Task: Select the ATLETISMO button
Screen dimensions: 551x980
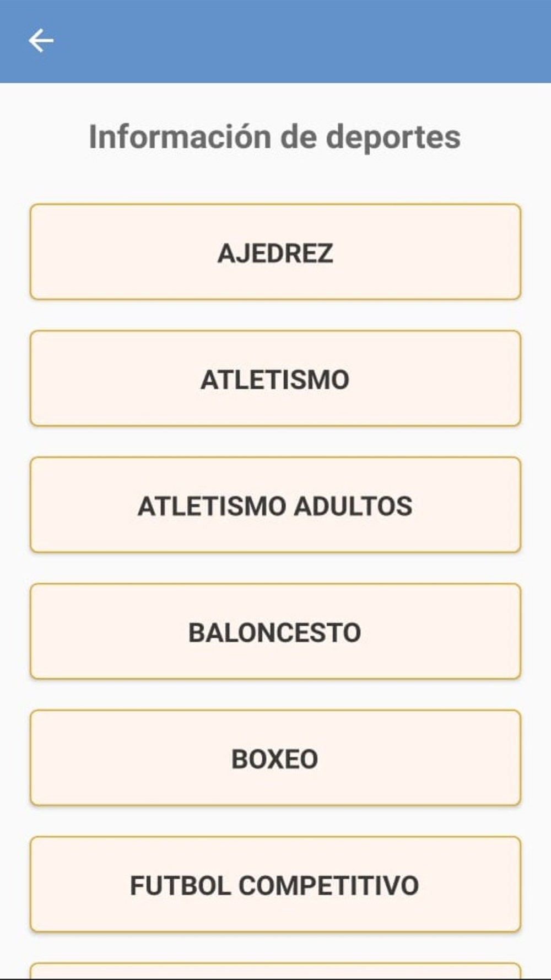Action: click(275, 379)
